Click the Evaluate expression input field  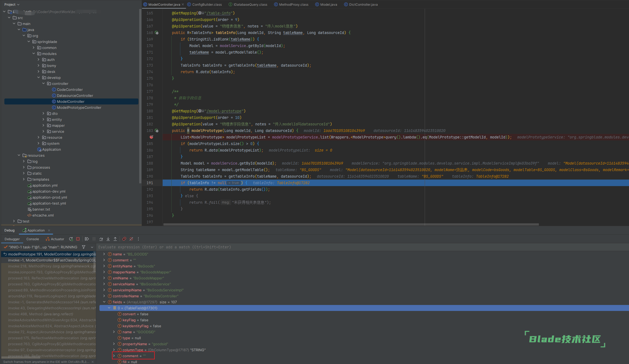[362, 247]
